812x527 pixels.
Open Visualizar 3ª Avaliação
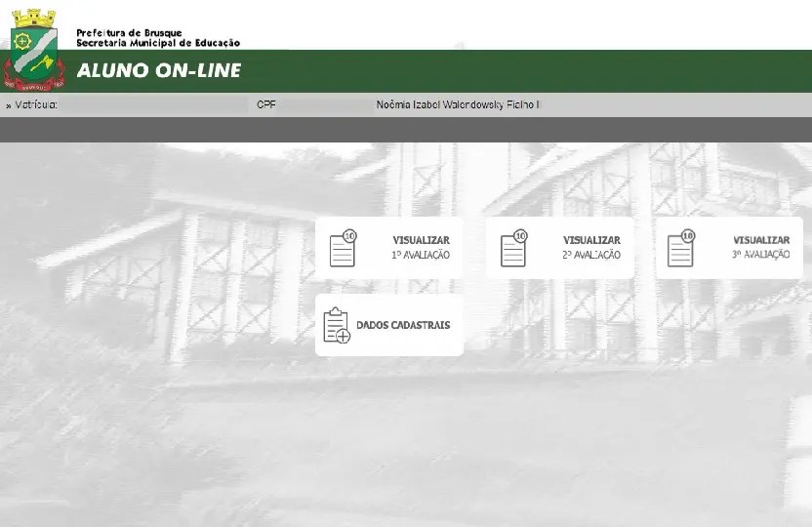click(x=730, y=248)
